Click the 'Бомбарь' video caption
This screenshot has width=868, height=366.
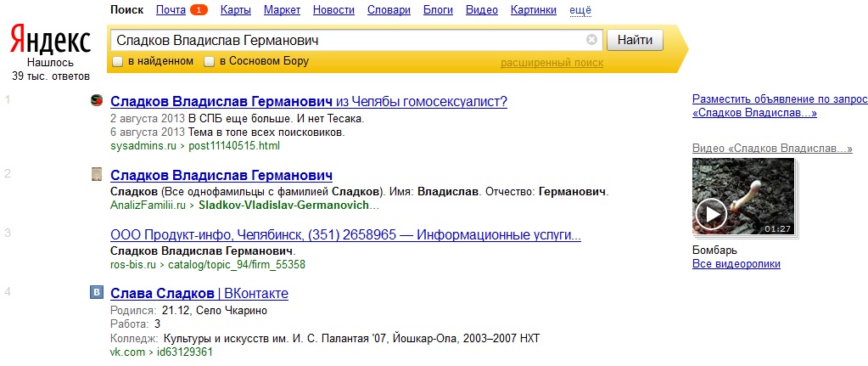pyautogui.click(x=714, y=251)
